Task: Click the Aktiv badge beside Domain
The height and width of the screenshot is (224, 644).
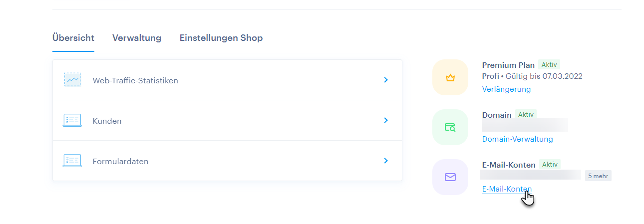Action: (526, 114)
